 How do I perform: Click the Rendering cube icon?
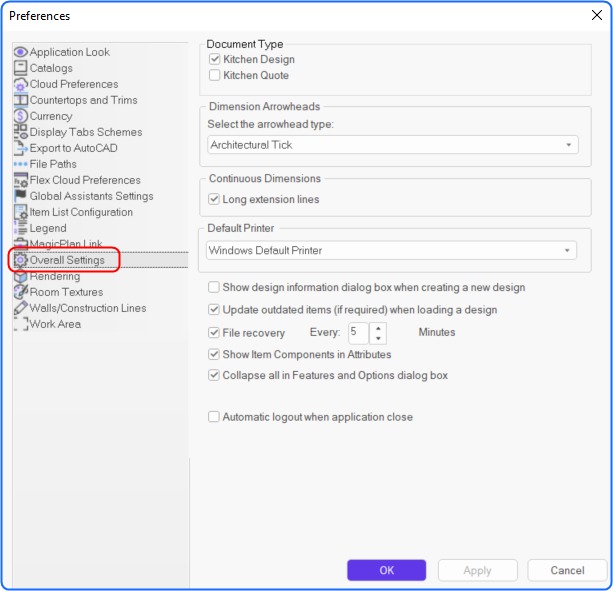click(20, 276)
